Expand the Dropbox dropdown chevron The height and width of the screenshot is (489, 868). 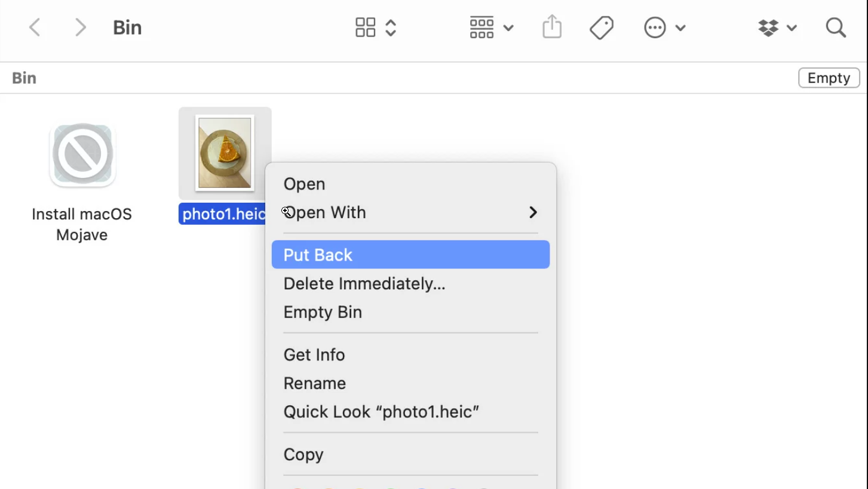click(792, 28)
